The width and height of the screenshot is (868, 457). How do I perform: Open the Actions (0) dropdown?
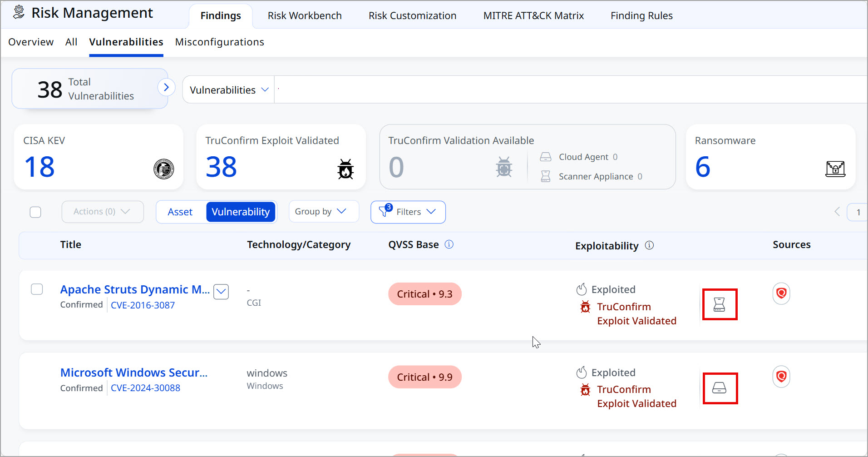tap(103, 212)
